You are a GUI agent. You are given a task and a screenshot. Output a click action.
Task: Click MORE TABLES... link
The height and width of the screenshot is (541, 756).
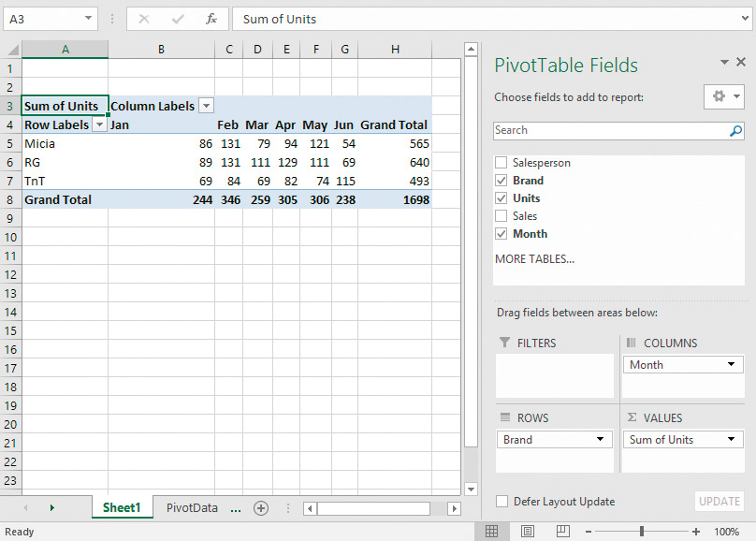coord(534,259)
